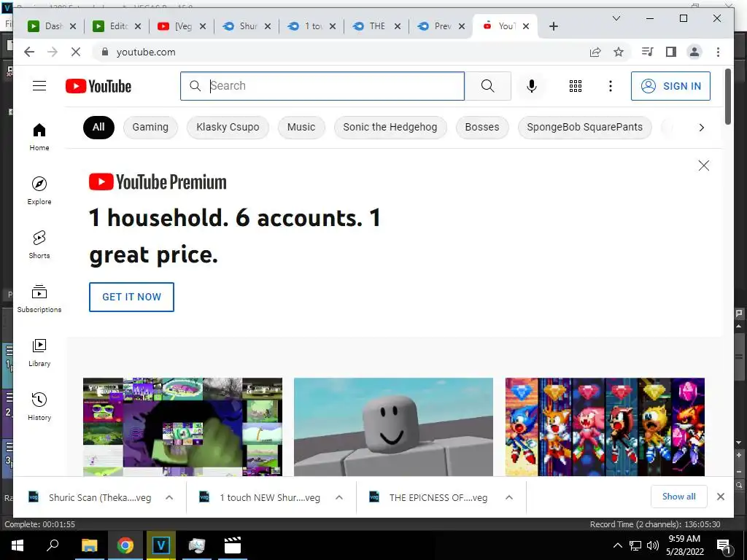Click GET IT NOW for Premium
This screenshot has height=560, width=747.
click(131, 297)
